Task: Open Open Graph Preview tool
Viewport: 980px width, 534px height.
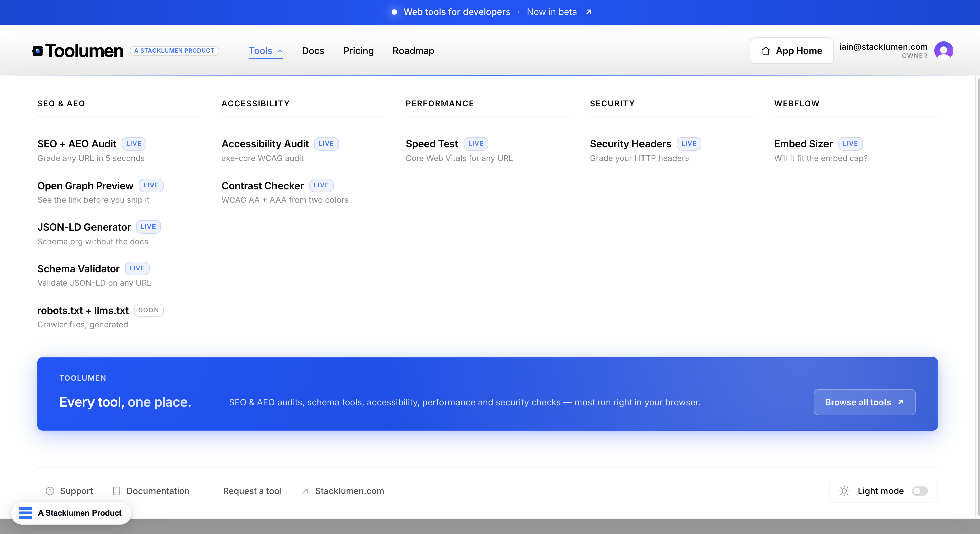Action: (85, 186)
